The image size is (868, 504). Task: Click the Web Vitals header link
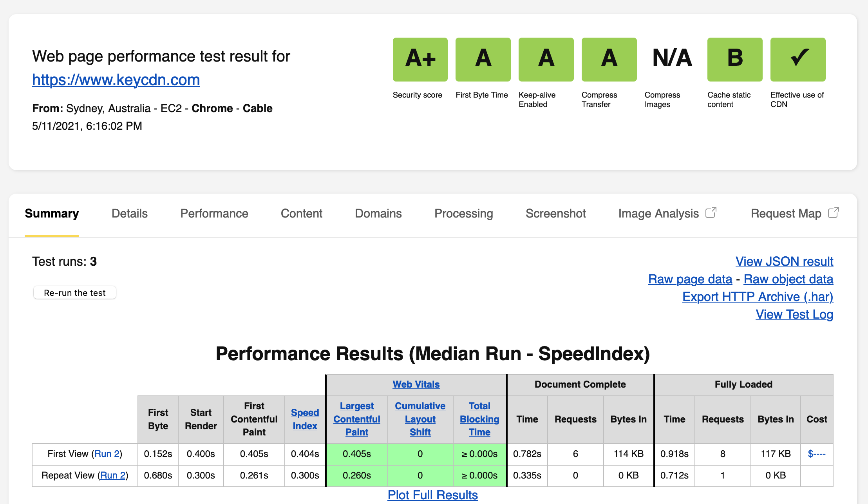(416, 384)
